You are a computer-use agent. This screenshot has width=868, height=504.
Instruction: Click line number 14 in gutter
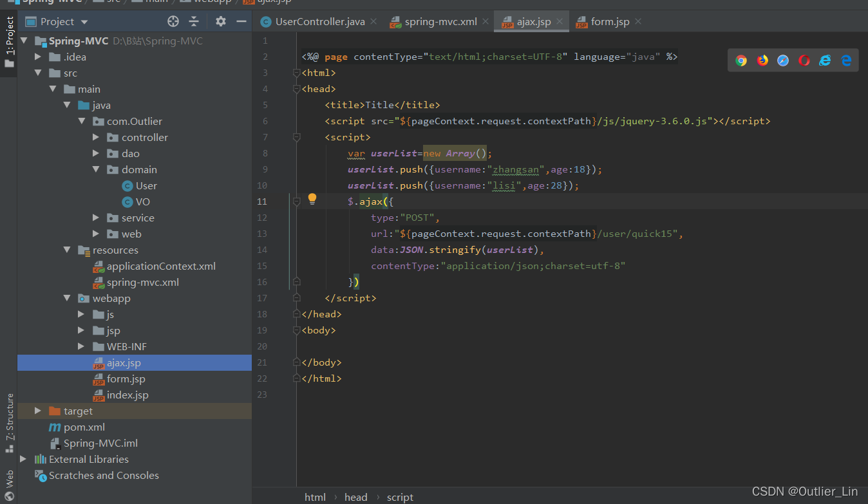tap(262, 250)
